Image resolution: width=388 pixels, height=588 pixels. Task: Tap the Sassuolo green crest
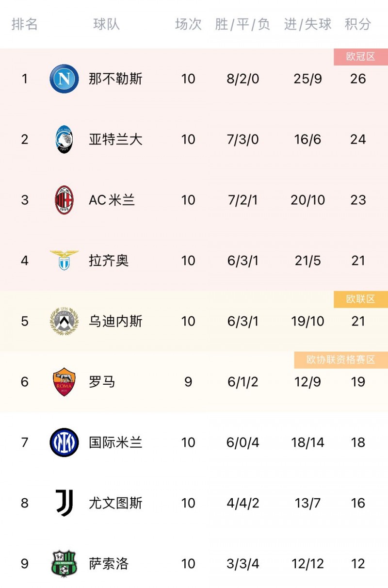click(64, 564)
